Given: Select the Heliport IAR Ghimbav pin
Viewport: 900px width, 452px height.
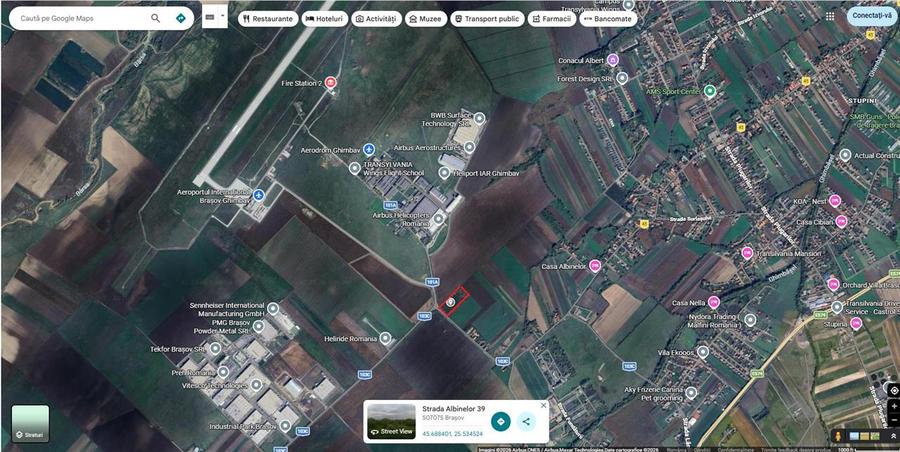Looking at the screenshot, I should (444, 172).
